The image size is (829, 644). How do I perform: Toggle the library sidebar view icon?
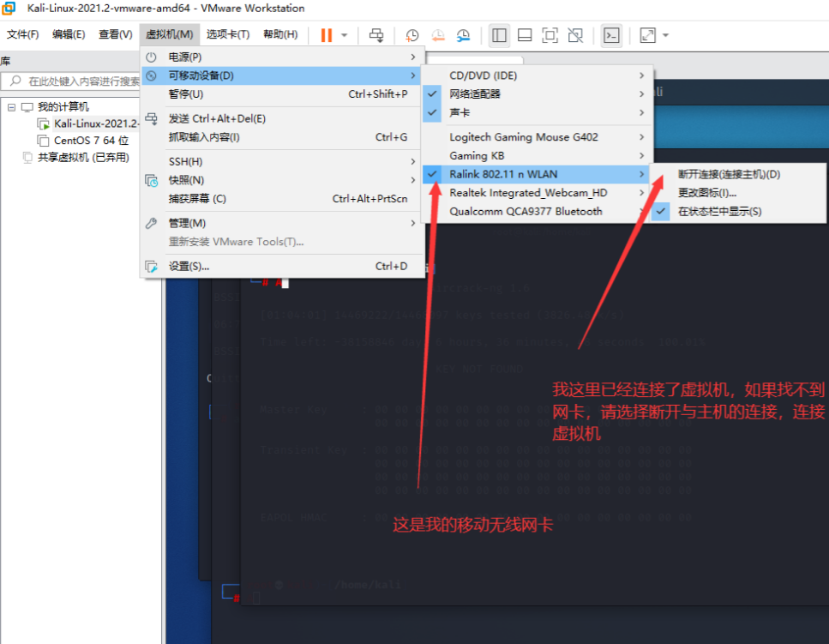click(500, 35)
